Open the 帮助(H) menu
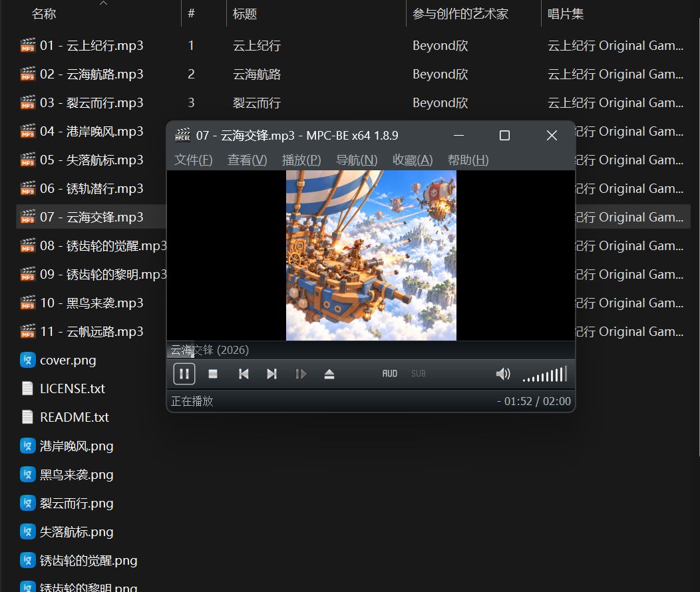The width and height of the screenshot is (700, 592). pos(468,160)
